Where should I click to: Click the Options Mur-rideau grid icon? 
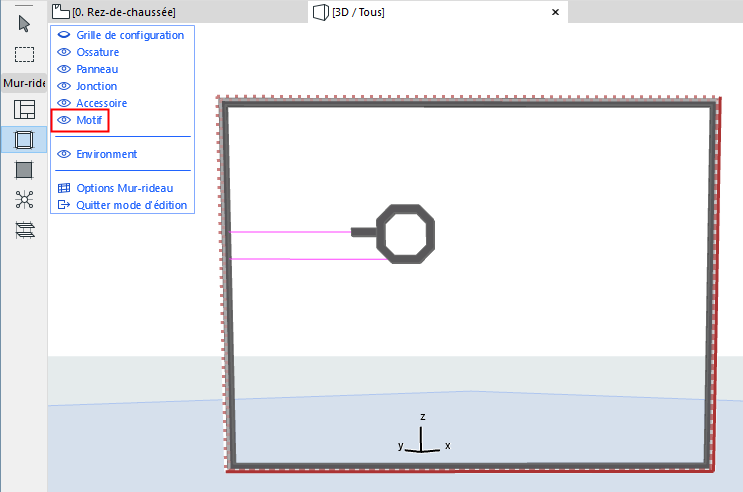64,188
